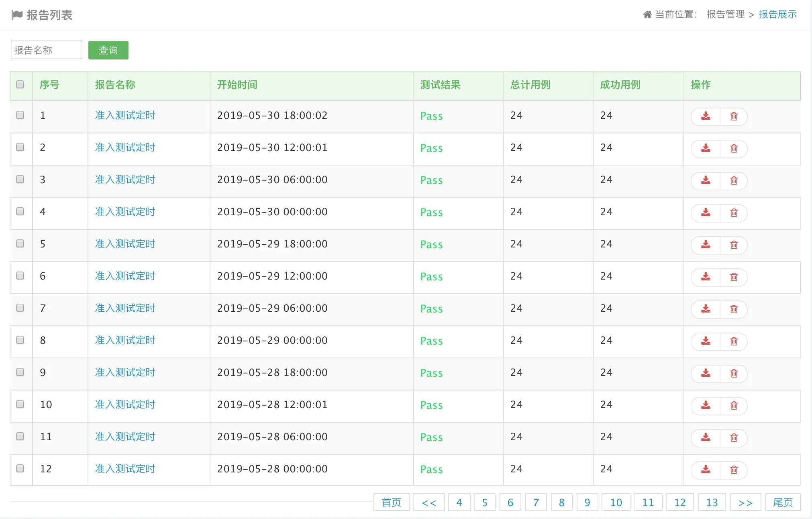812x519 pixels.
Task: Jump to page 8
Action: pos(561,503)
